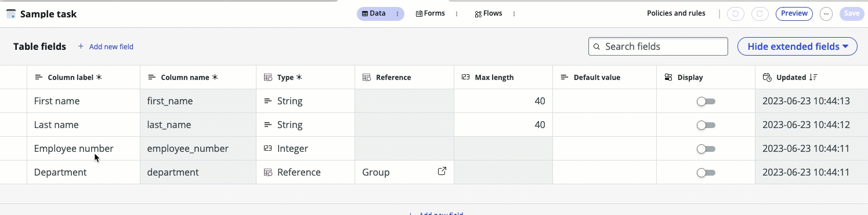
Task: Select the First name label cell
Action: [84, 101]
